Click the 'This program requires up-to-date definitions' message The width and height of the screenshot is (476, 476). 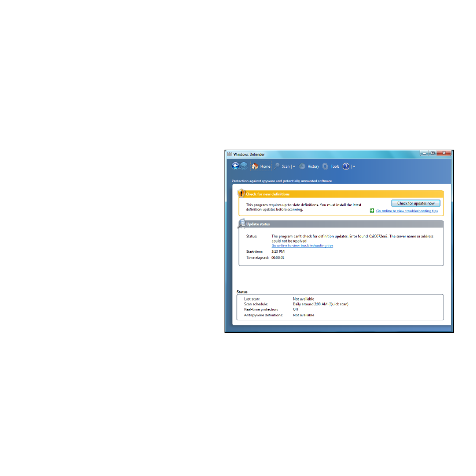point(303,207)
